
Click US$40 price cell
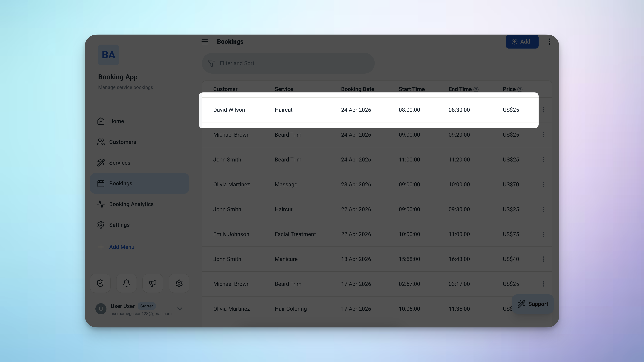coord(511,259)
